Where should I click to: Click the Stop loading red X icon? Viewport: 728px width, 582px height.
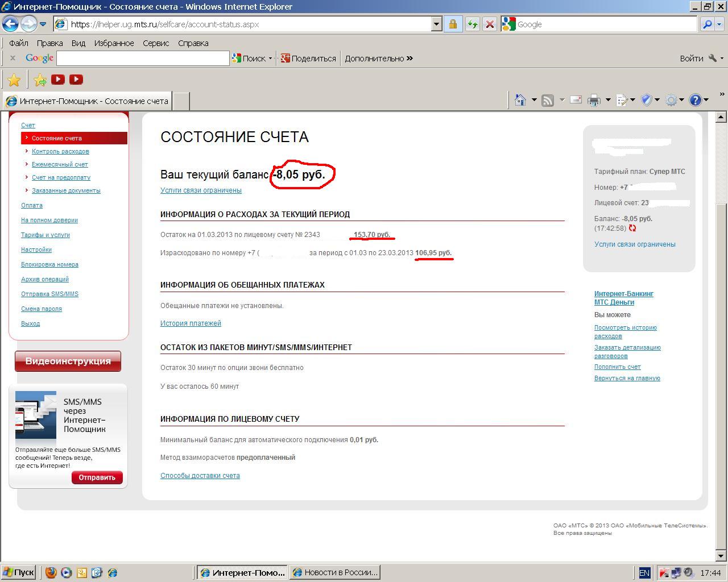point(489,24)
